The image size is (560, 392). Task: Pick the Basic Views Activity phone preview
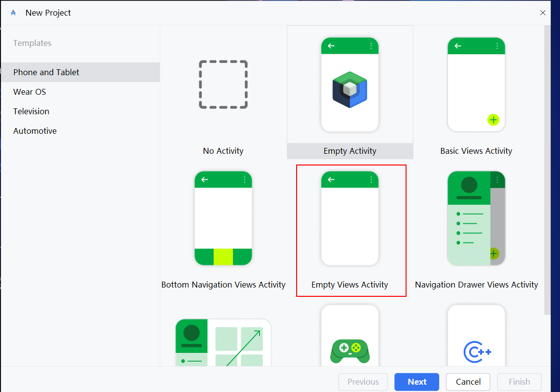476,84
